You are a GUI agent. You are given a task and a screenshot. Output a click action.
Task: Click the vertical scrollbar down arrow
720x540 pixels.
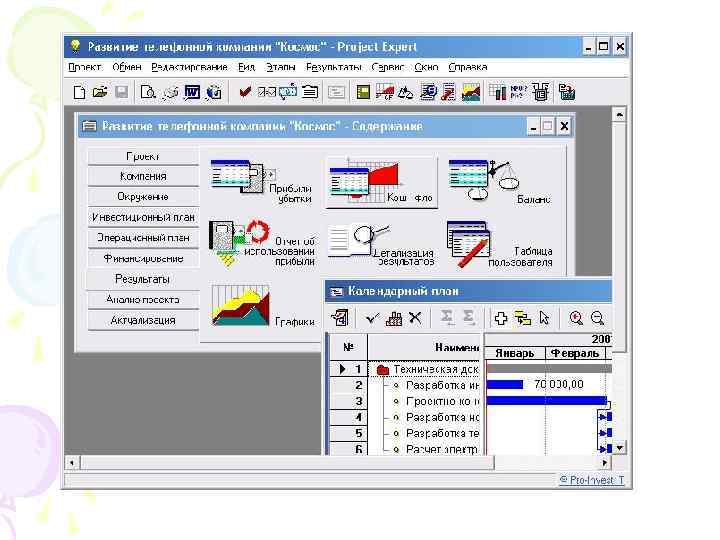[620, 448]
